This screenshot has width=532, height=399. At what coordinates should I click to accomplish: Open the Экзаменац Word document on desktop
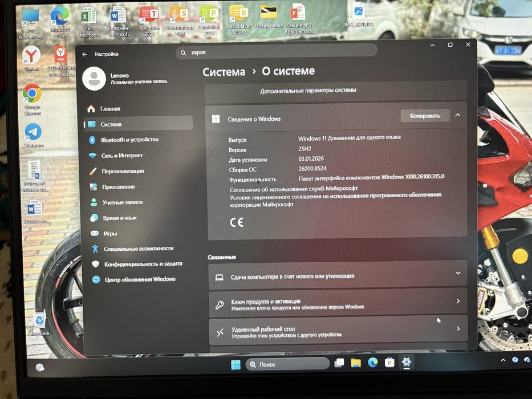coord(35,211)
